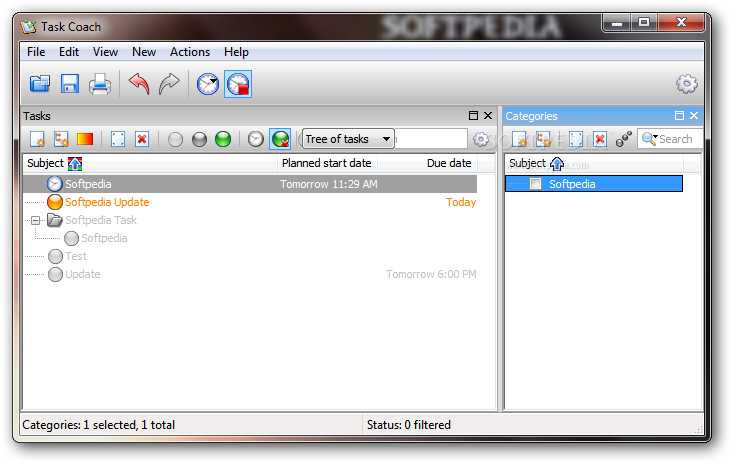Click the Categories: 1 selected status text
This screenshot has height=463, width=732.
[99, 425]
